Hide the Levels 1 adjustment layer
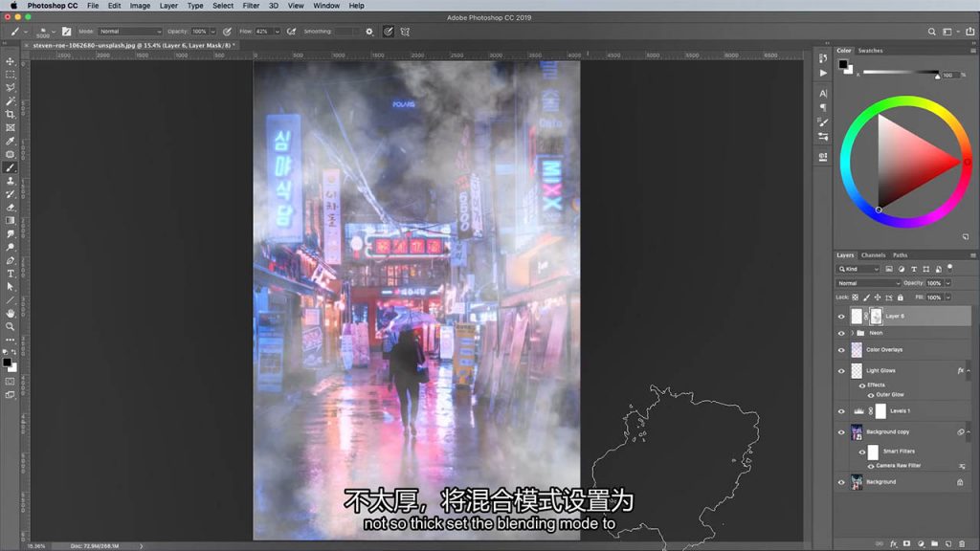 point(841,411)
